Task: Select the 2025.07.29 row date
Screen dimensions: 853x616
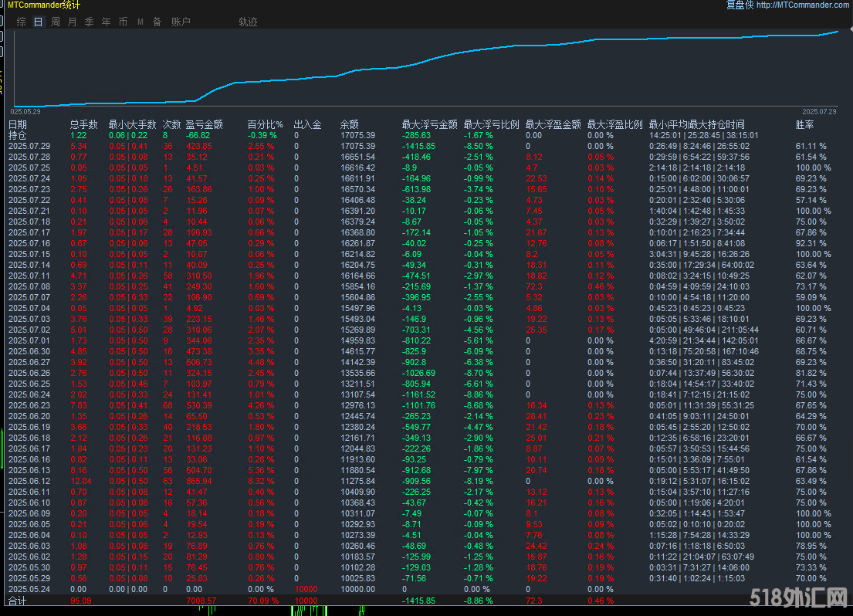Action: [29, 146]
